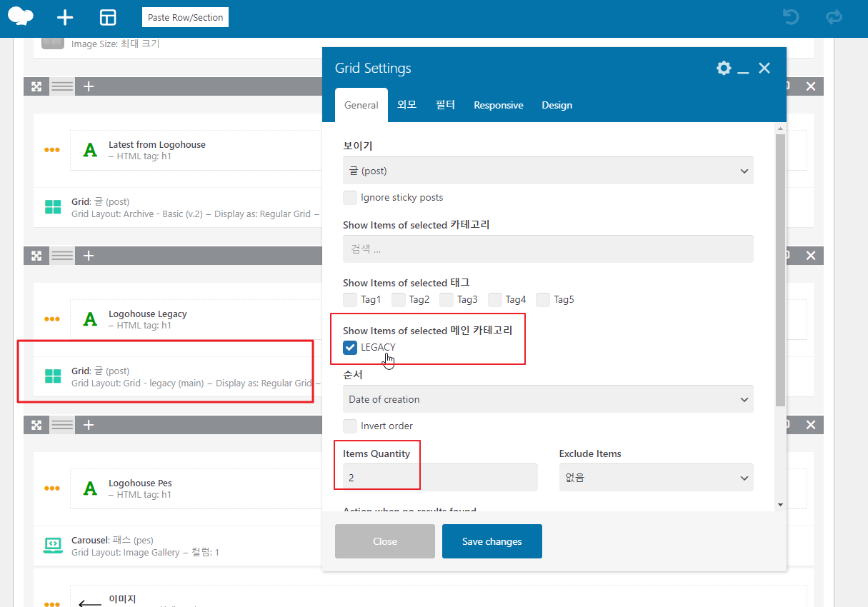The width and height of the screenshot is (868, 607).
Task: Open the Templates layout icon in top bar
Action: tap(108, 17)
